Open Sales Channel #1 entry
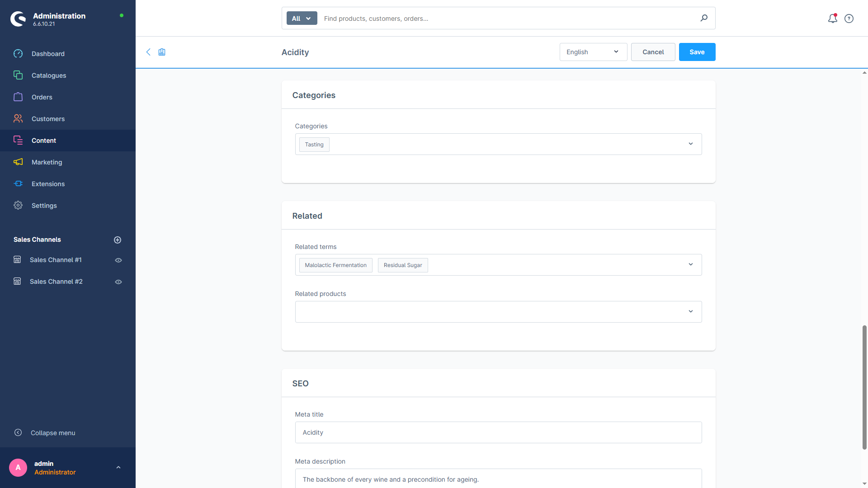 point(56,260)
